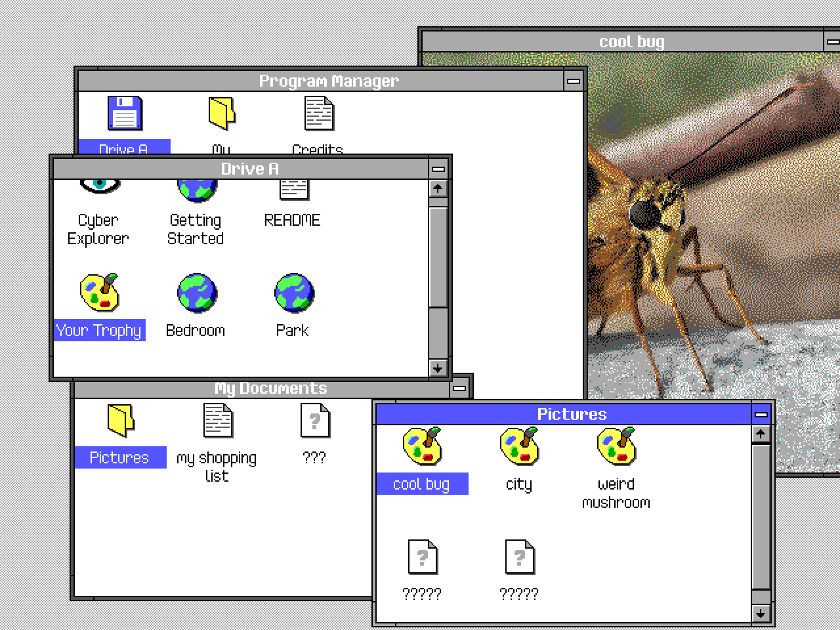The width and height of the screenshot is (840, 630).
Task: Click the Pictures window scrollbar down arrow
Action: [x=761, y=614]
